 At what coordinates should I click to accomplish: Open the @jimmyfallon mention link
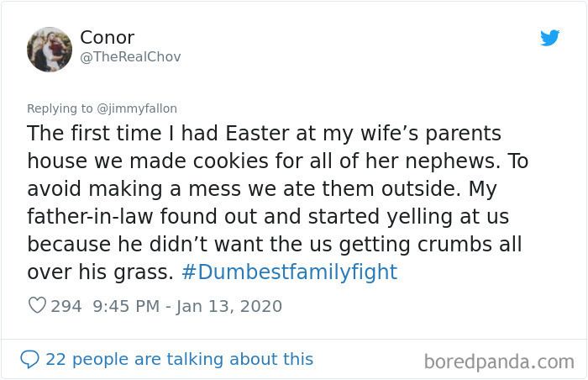tap(134, 108)
